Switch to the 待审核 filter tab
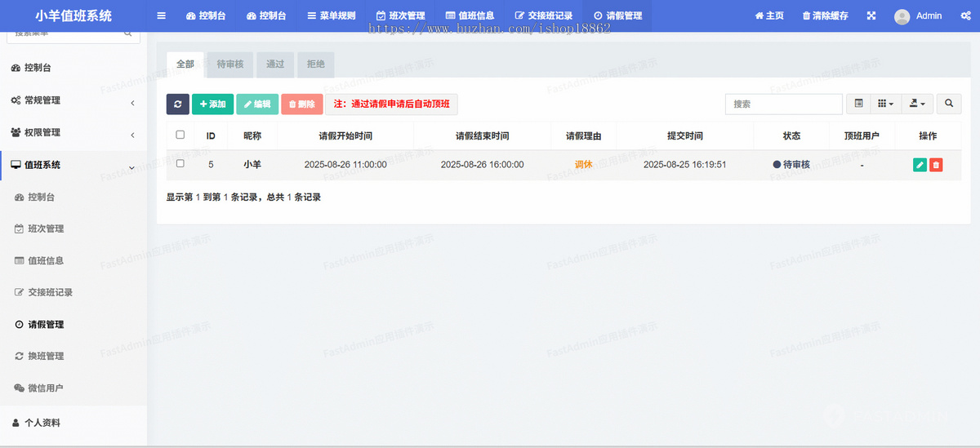980x448 pixels. pyautogui.click(x=230, y=64)
